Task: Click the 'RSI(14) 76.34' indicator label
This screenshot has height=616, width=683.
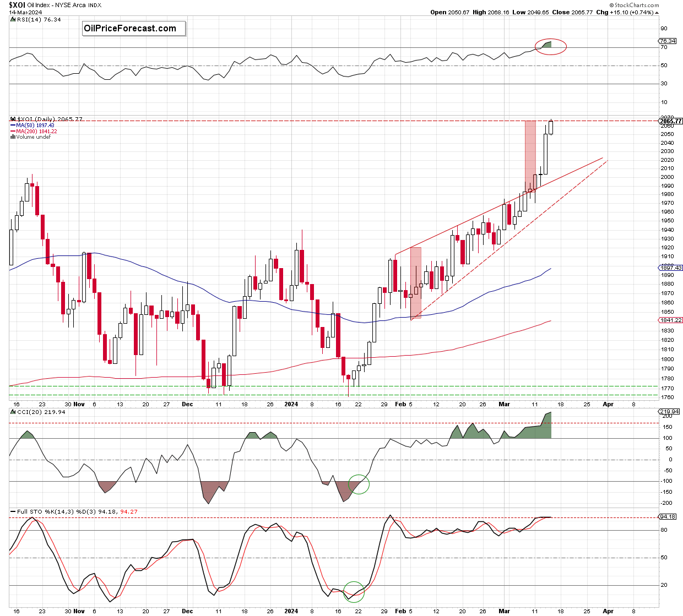Action: pyautogui.click(x=39, y=19)
